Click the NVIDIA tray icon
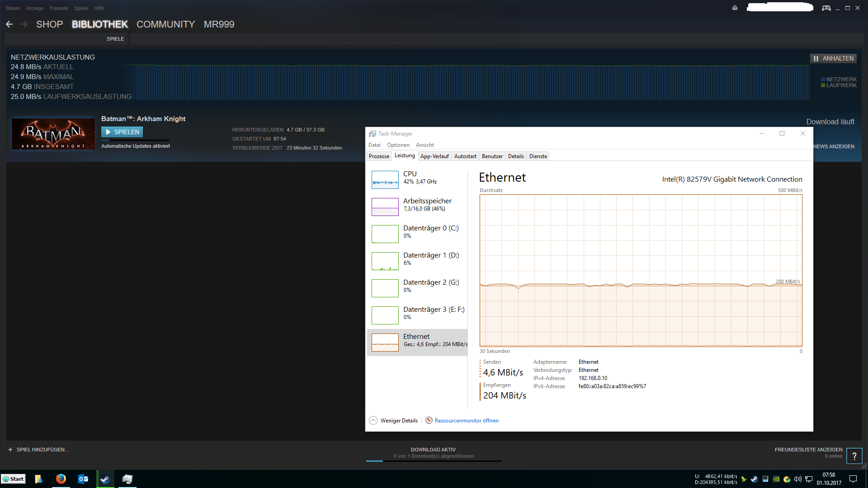Viewport: 868px width, 488px height. tap(776, 479)
